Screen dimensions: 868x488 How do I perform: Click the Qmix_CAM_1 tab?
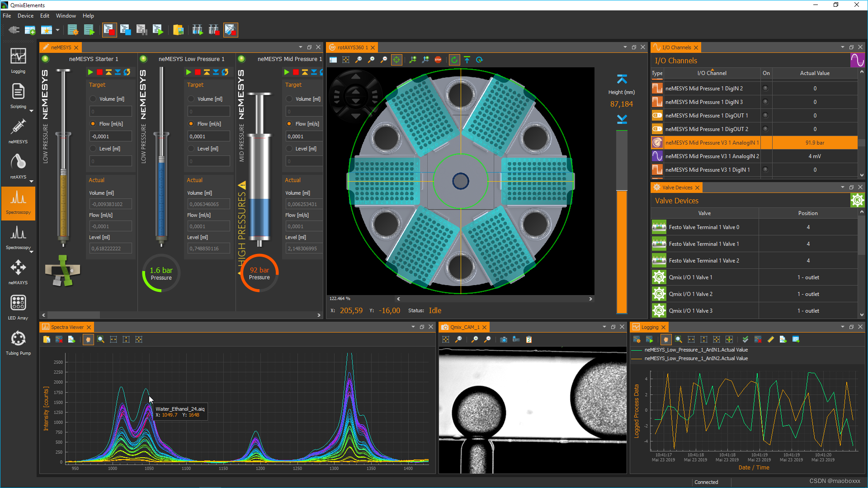coord(466,327)
